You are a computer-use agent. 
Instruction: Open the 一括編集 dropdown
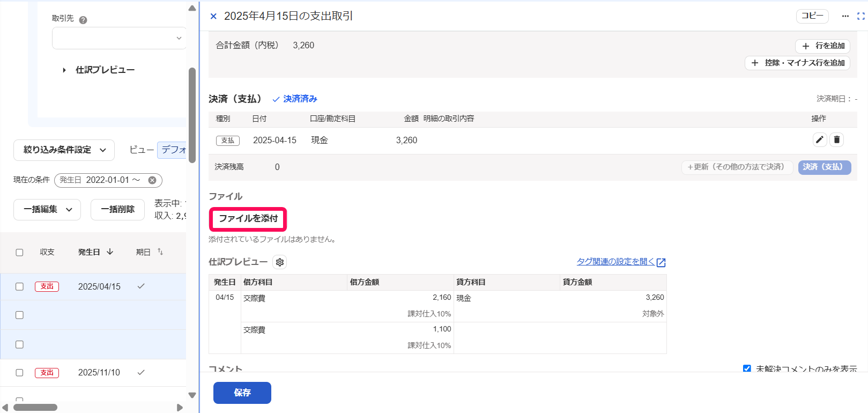(47, 210)
